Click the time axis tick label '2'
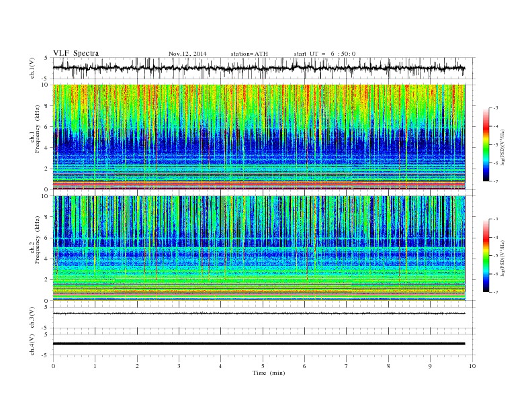The width and height of the screenshot is (532, 411). point(137,366)
